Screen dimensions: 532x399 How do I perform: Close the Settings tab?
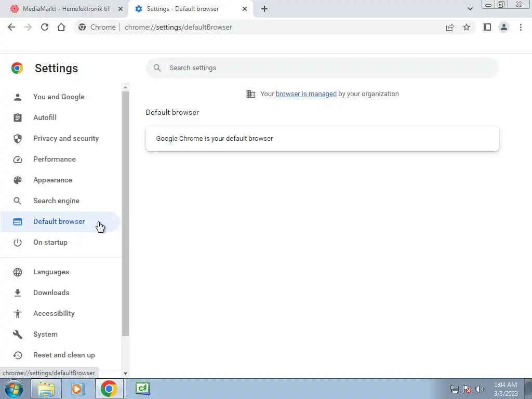tap(245, 9)
